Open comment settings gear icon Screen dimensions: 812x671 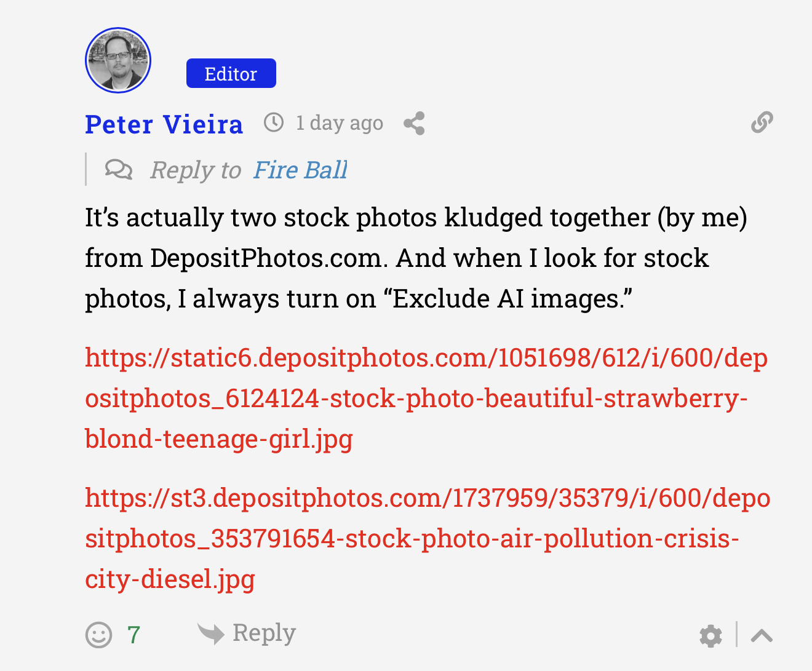click(x=710, y=636)
